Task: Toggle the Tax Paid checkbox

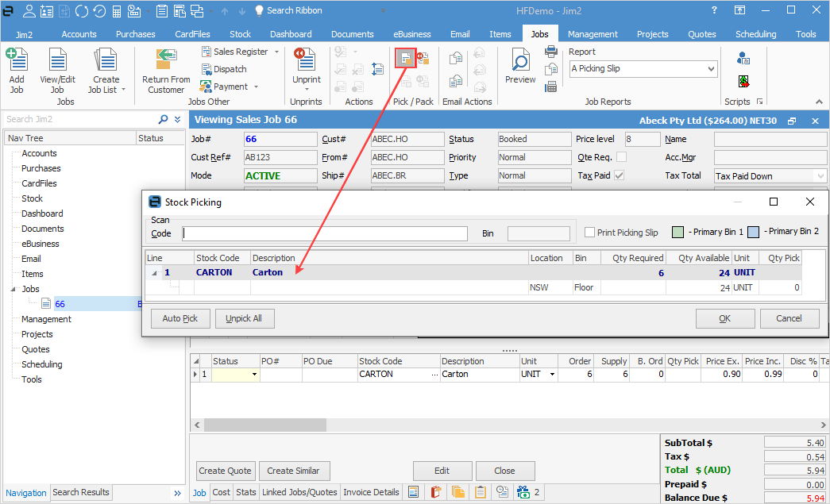Action: (620, 175)
